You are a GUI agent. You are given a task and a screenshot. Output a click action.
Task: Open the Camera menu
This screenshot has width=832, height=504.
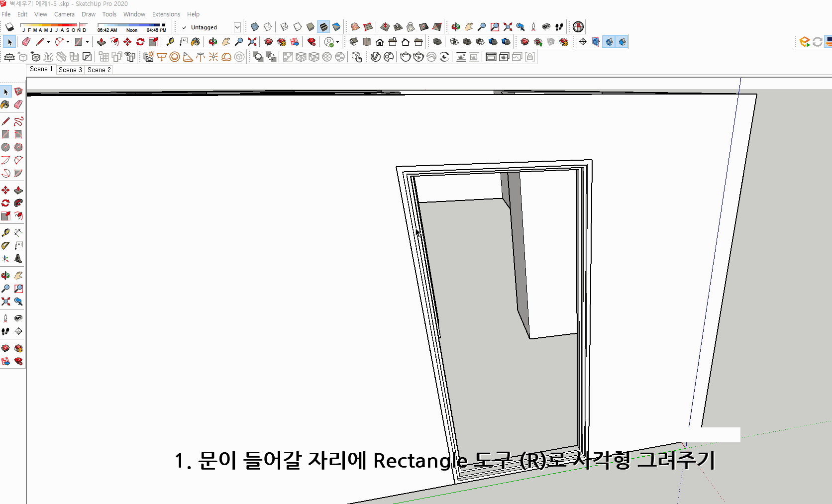pos(64,14)
